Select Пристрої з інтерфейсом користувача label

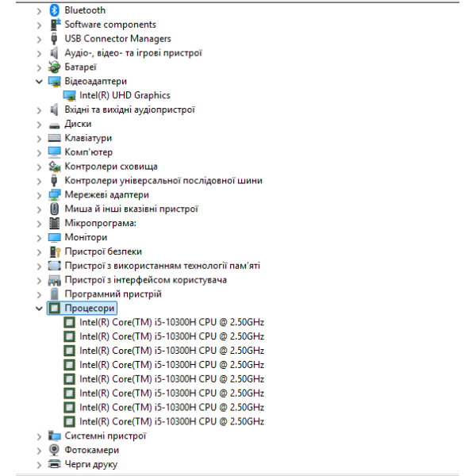pos(146,280)
